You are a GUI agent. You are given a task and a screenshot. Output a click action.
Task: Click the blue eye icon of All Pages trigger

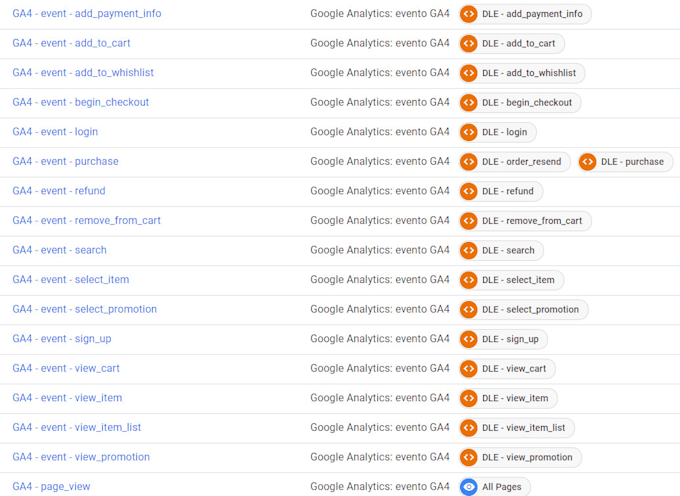click(x=469, y=486)
